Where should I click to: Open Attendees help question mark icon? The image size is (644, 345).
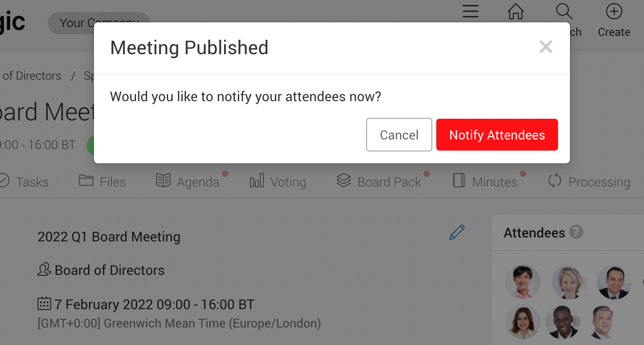pyautogui.click(x=576, y=232)
